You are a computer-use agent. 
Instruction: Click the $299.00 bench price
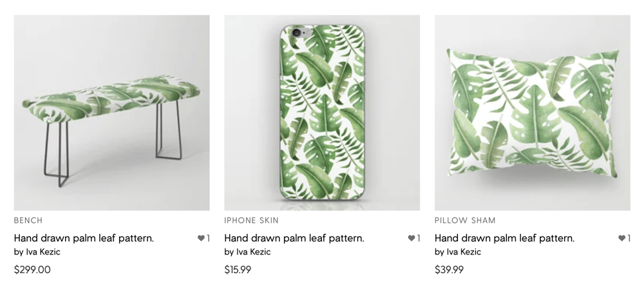point(32,269)
